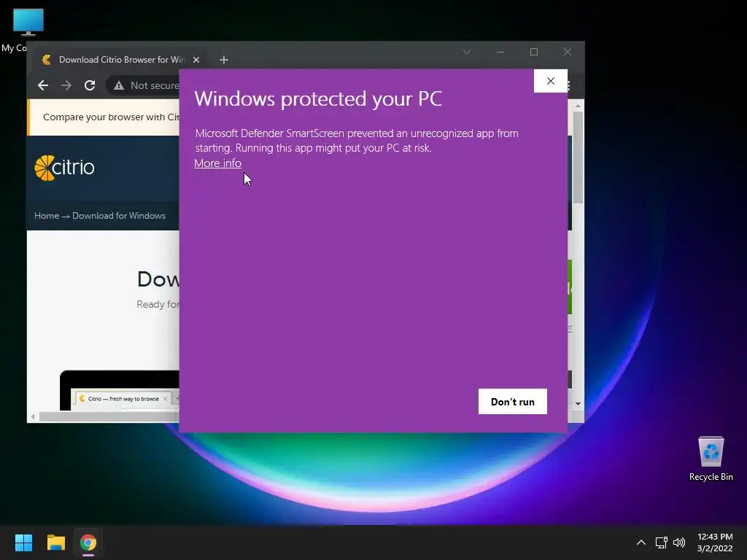Click the Don't run button
Image resolution: width=747 pixels, height=560 pixels.
(x=513, y=402)
